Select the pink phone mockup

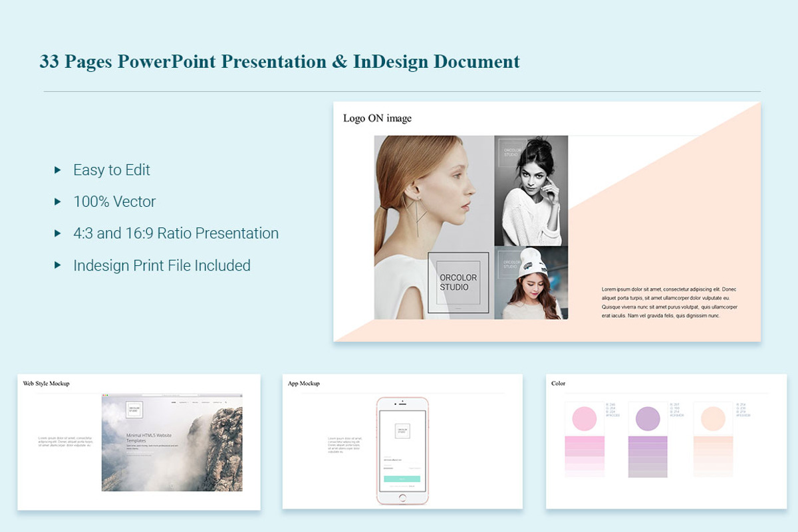[x=402, y=451]
